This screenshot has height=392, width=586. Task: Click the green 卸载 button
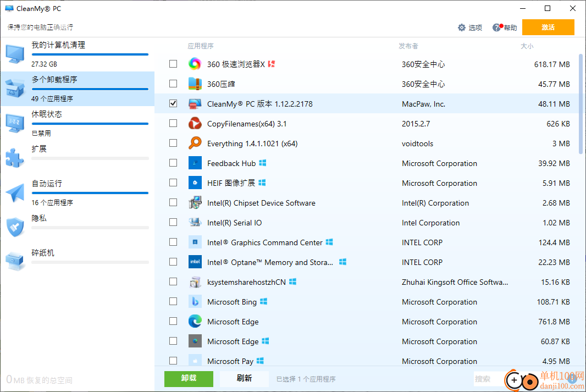(x=189, y=379)
